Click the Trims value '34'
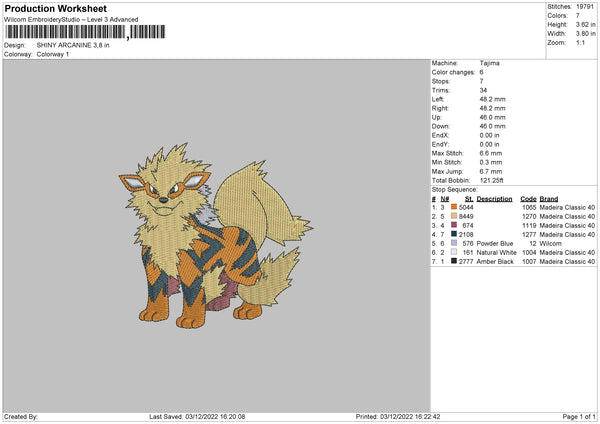This screenshot has height=424, width=600. click(x=483, y=90)
